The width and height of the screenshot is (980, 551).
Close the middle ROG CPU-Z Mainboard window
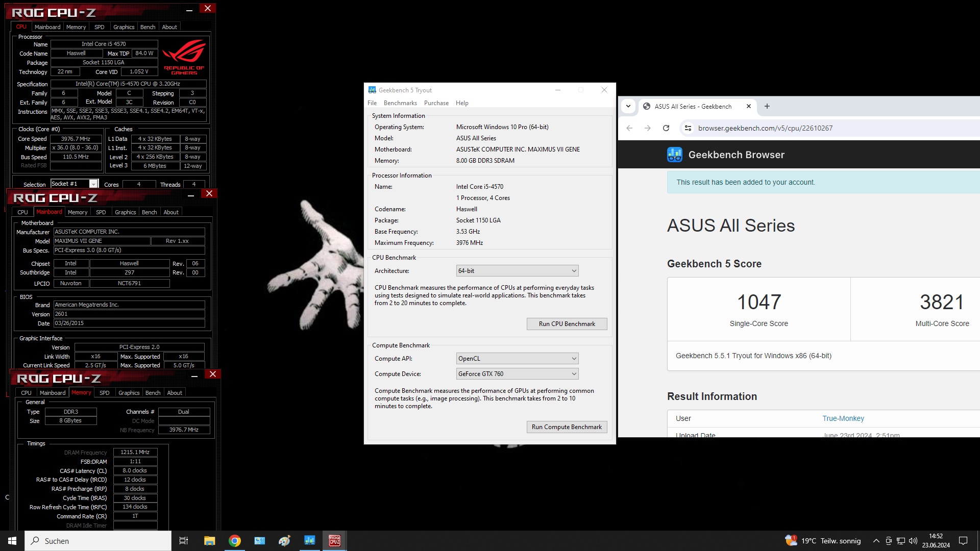pos(209,193)
